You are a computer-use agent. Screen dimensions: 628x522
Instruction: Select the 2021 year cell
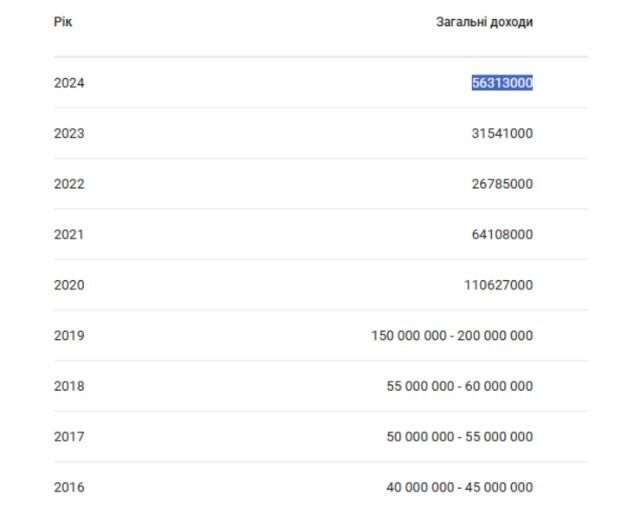[69, 235]
